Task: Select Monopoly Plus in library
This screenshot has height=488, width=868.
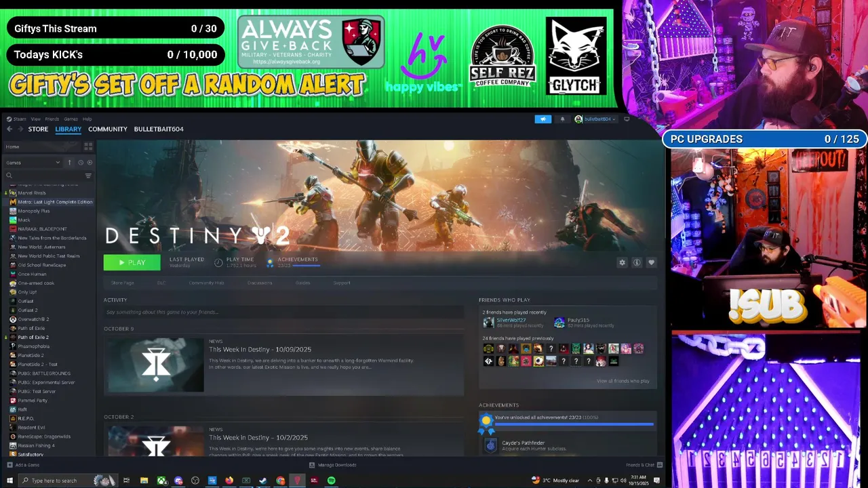Action: click(33, 211)
